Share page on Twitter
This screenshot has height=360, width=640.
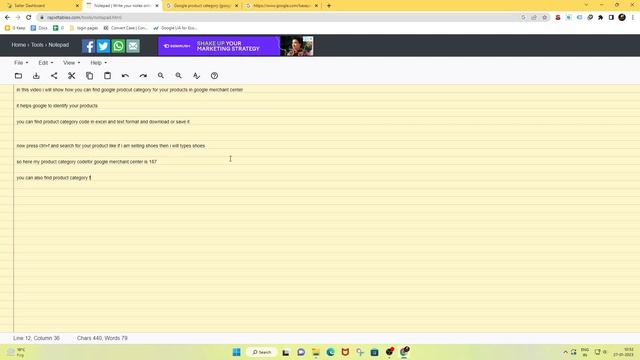pyautogui.click(x=103, y=46)
